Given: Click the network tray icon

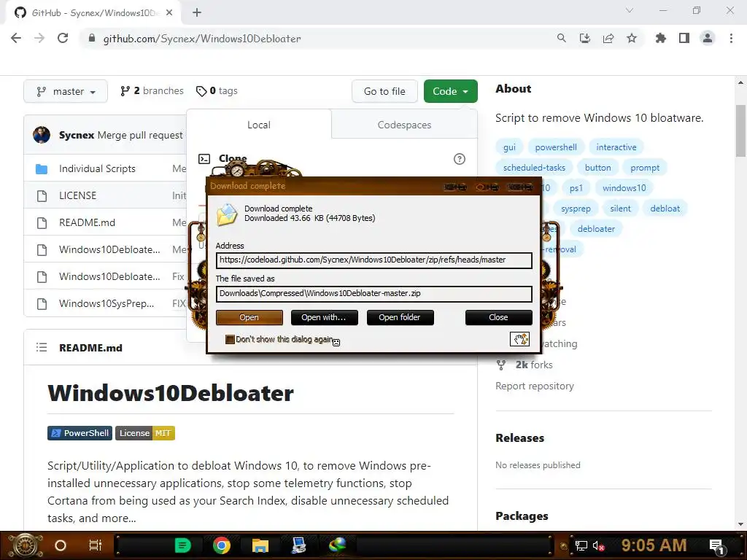Looking at the screenshot, I should coord(581,545).
